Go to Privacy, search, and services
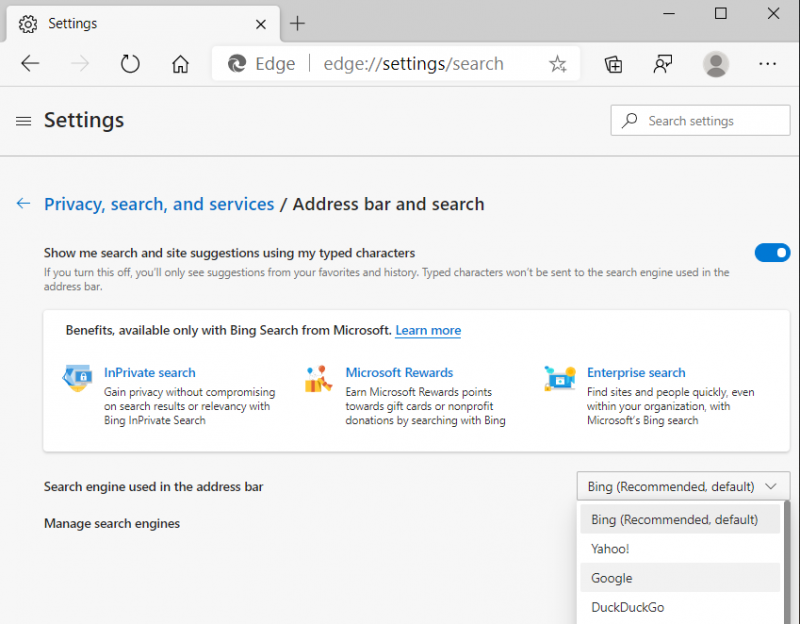The height and width of the screenshot is (624, 800). 159,204
